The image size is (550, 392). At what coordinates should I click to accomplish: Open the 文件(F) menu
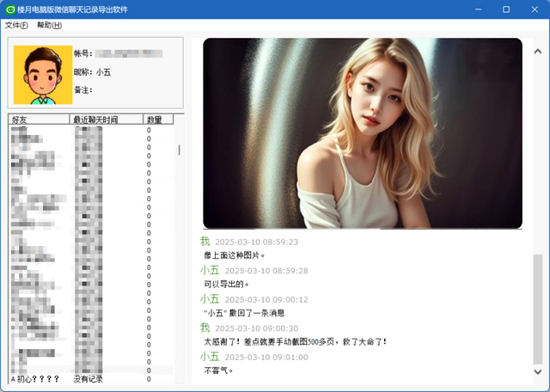pos(16,25)
